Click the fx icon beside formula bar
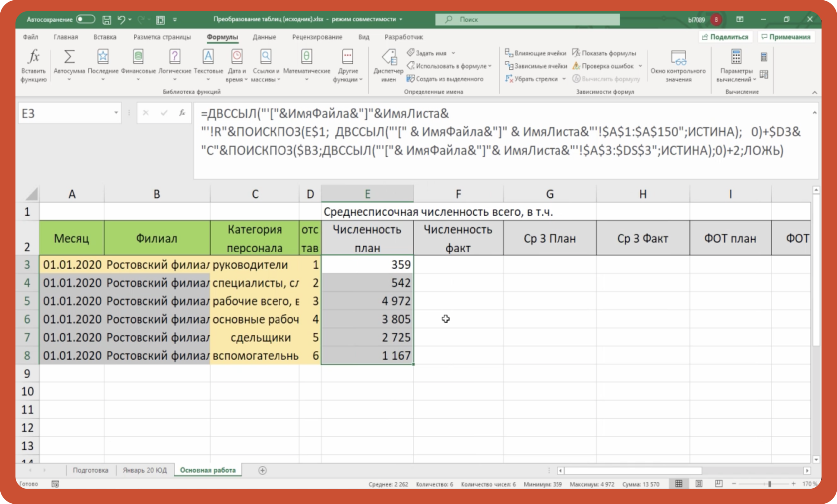Image resolution: width=837 pixels, height=504 pixels. pyautogui.click(x=182, y=113)
